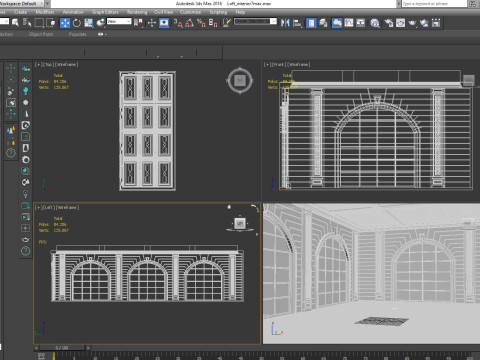Switch to the Populate ribbon tab
The width and height of the screenshot is (480, 360).
tap(78, 34)
